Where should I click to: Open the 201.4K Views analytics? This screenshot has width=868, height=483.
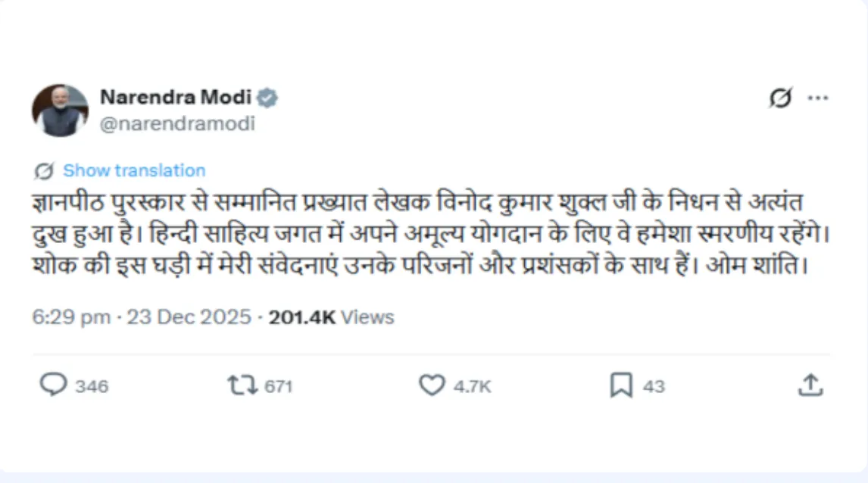(332, 317)
